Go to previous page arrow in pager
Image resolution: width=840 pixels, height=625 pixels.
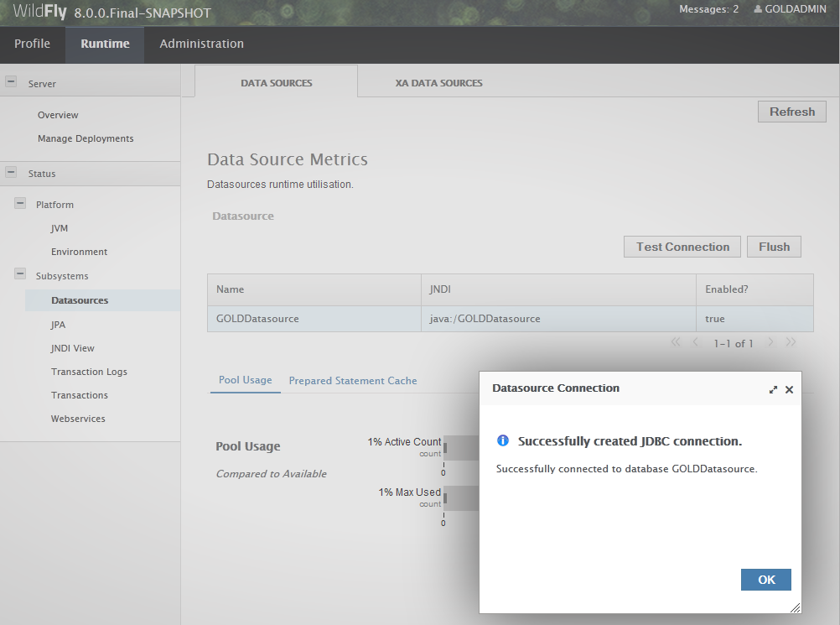(x=695, y=342)
